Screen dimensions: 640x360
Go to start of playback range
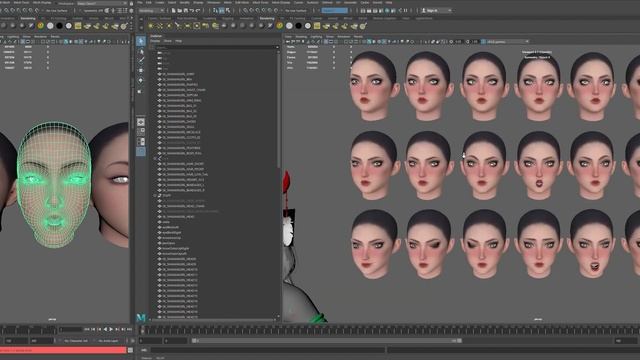87,329
